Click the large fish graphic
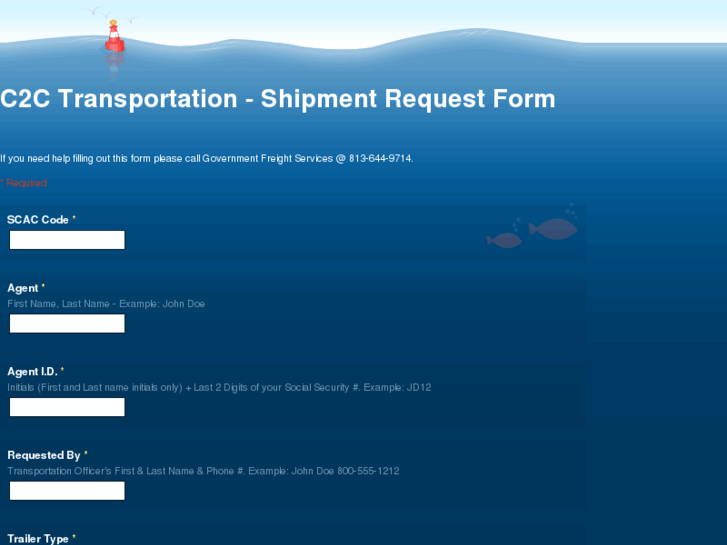 (553, 229)
